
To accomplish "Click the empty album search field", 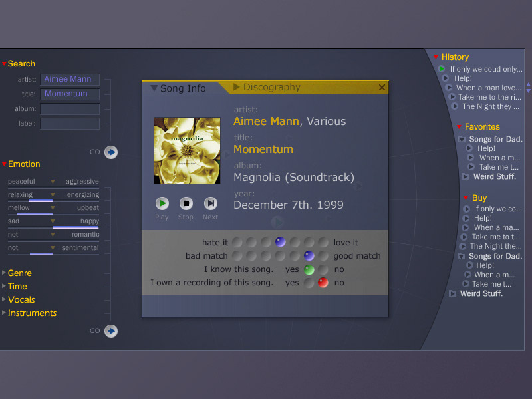I will coord(70,109).
